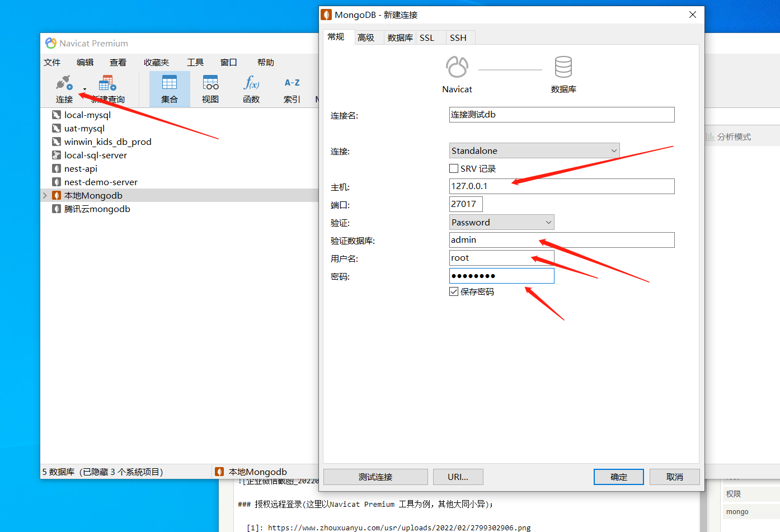Click the 连接名 input field
This screenshot has width=780, height=532.
(x=562, y=115)
